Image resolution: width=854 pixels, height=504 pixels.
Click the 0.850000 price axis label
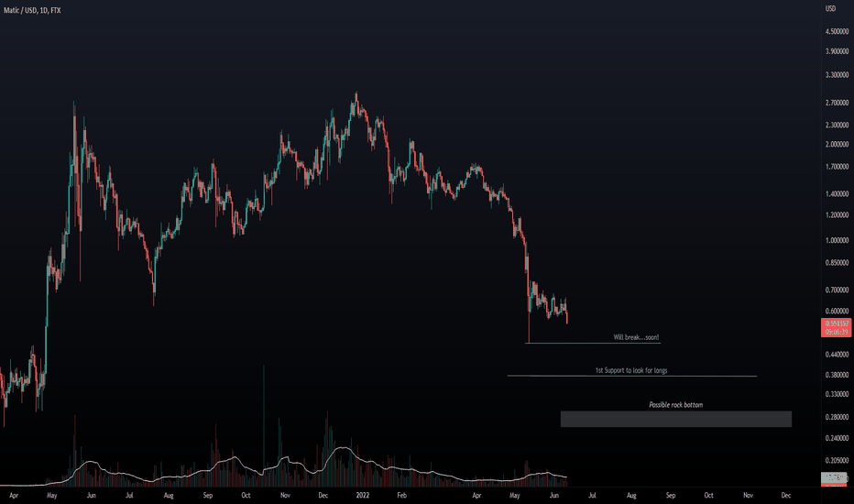(837, 263)
